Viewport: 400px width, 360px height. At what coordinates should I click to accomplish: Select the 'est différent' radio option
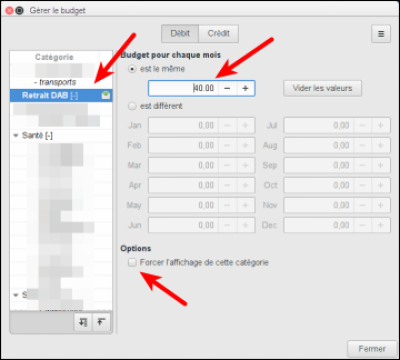click(132, 106)
